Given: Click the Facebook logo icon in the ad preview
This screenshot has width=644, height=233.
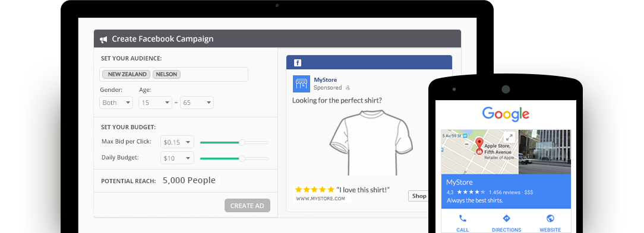Looking at the screenshot, I should [x=298, y=63].
